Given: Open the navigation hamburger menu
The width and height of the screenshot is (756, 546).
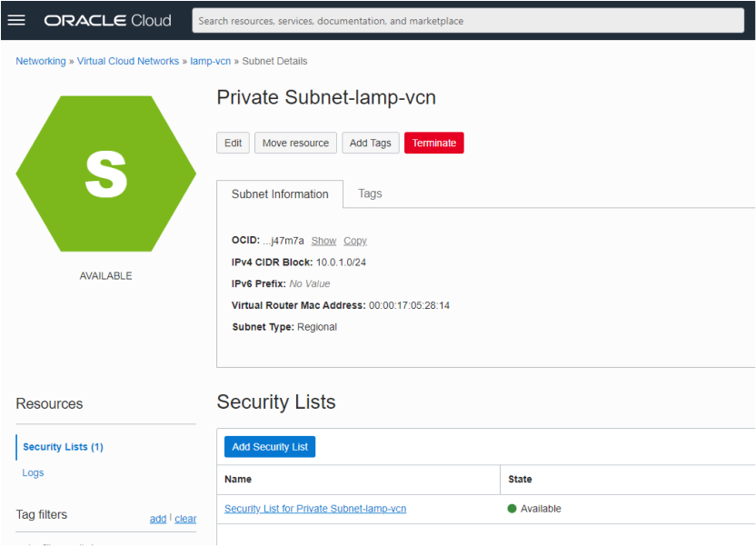Looking at the screenshot, I should click(x=17, y=20).
